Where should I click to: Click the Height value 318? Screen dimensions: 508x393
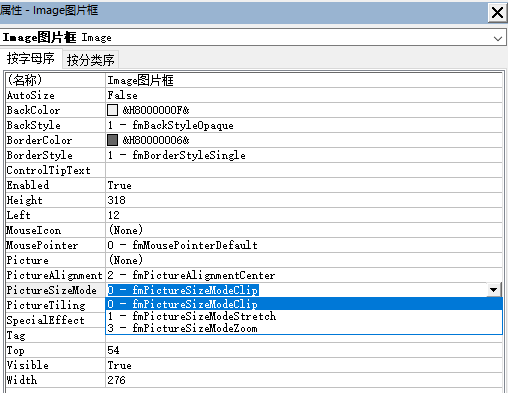coord(304,200)
